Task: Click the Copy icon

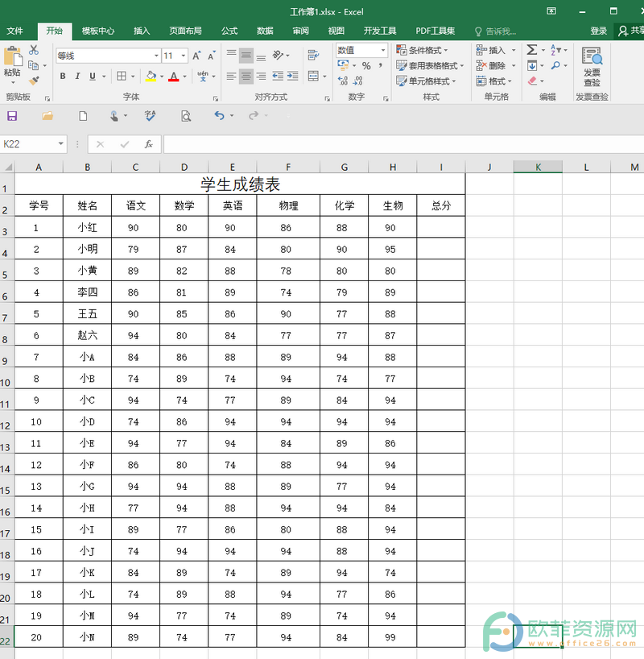Action: [33, 65]
